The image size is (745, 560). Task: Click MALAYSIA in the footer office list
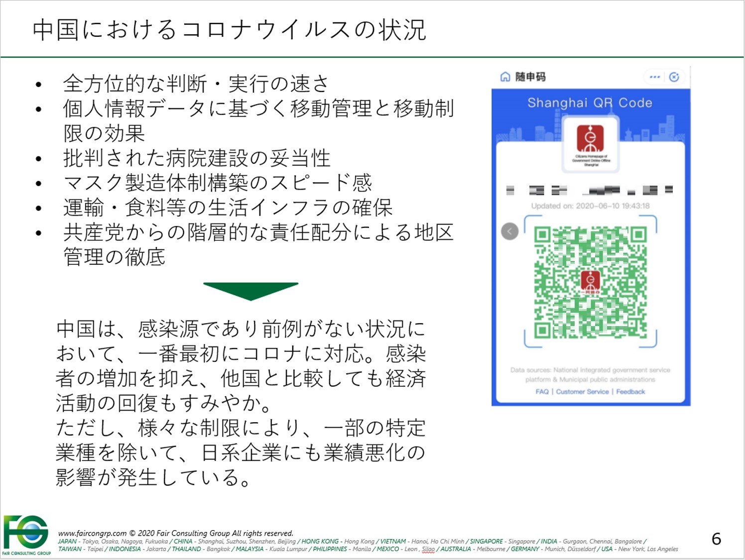249,549
